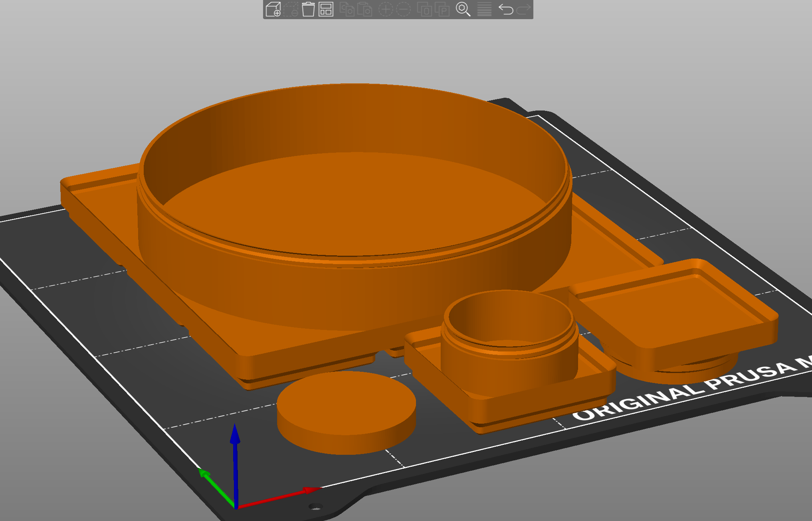Add a new object to the plate
The width and height of the screenshot is (812, 521).
pyautogui.click(x=273, y=10)
